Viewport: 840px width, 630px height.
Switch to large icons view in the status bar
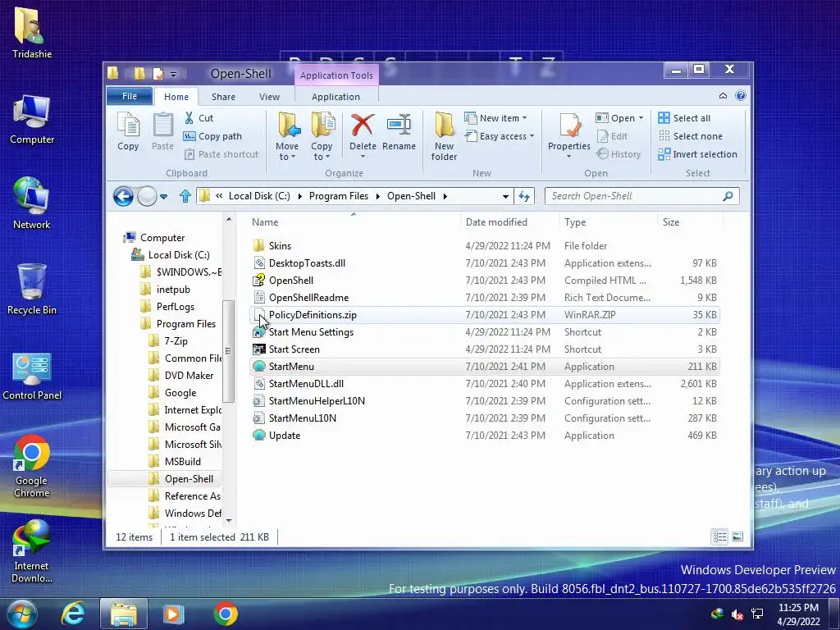click(x=737, y=536)
